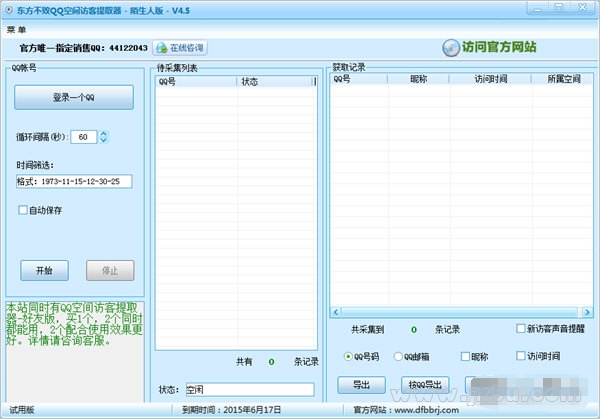
Task: Click the 访问时间 column header in 获取记录
Action: pyautogui.click(x=491, y=79)
